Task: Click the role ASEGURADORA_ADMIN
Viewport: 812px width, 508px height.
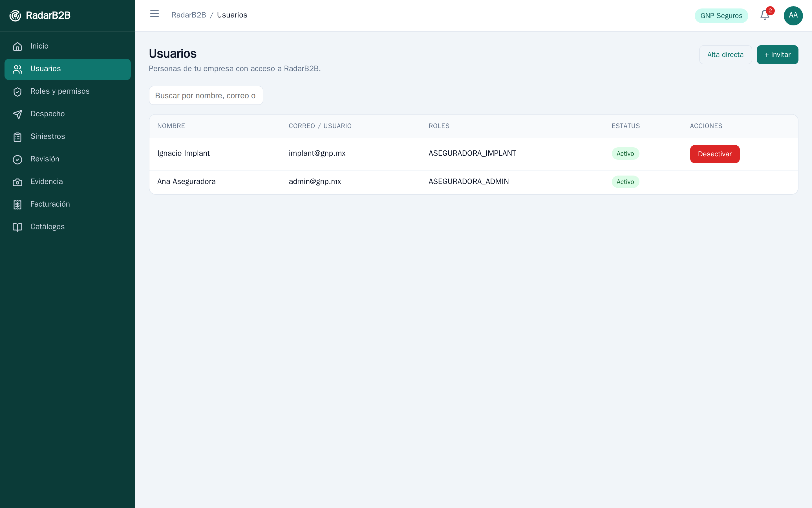Action: pyautogui.click(x=469, y=182)
